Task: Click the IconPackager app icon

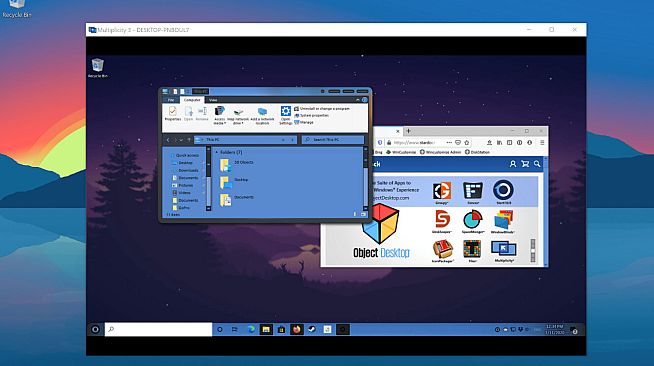Action: (443, 248)
